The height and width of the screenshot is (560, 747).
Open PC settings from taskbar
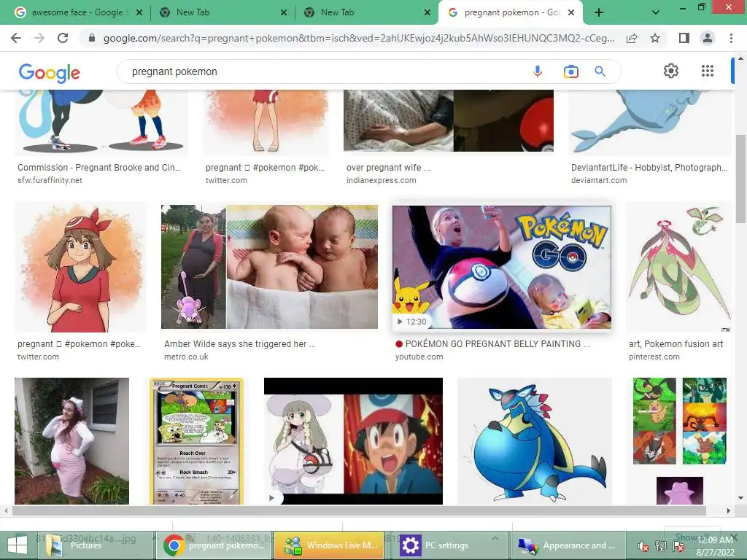click(449, 545)
